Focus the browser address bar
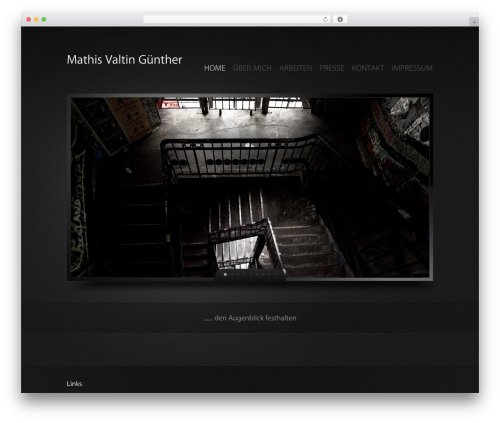Image resolution: width=500 pixels, height=423 pixels. [237, 19]
